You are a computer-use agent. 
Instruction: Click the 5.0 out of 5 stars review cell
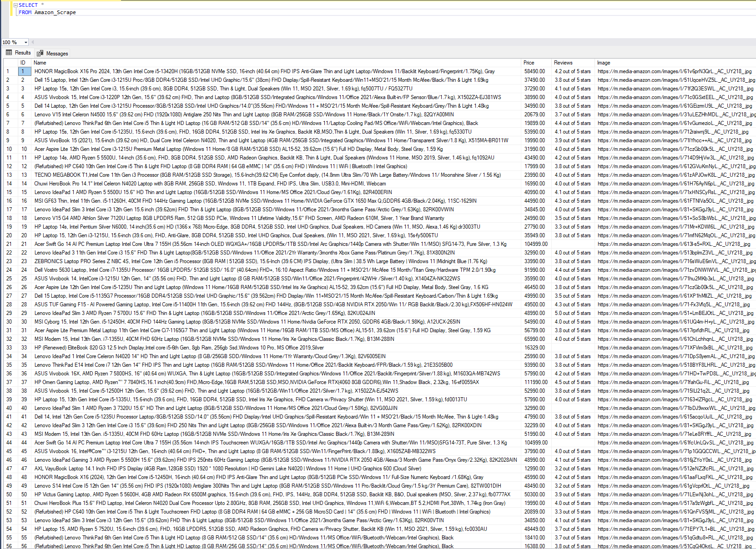pyautogui.click(x=573, y=313)
